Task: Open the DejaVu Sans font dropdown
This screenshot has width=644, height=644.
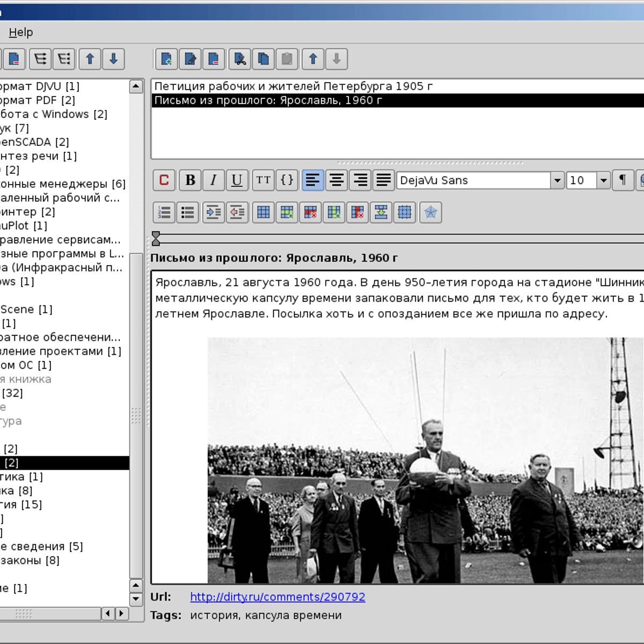Action: coord(557,180)
